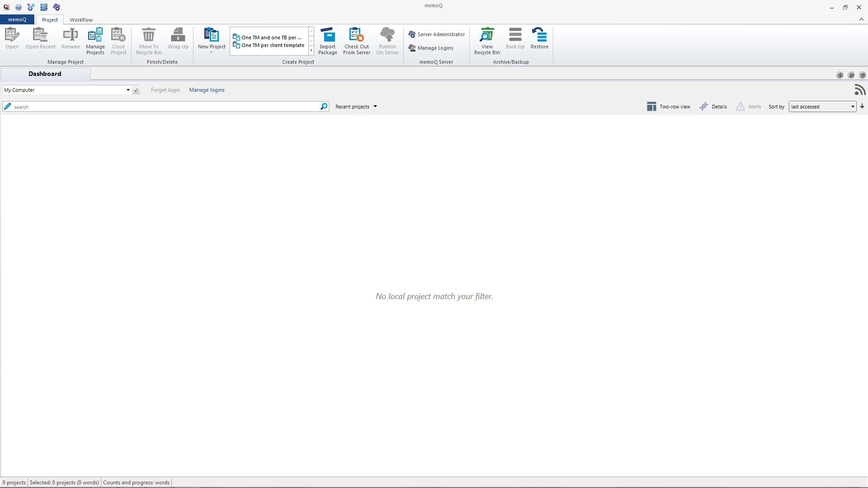
Task: Toggle sort direction arrow
Action: 862,107
